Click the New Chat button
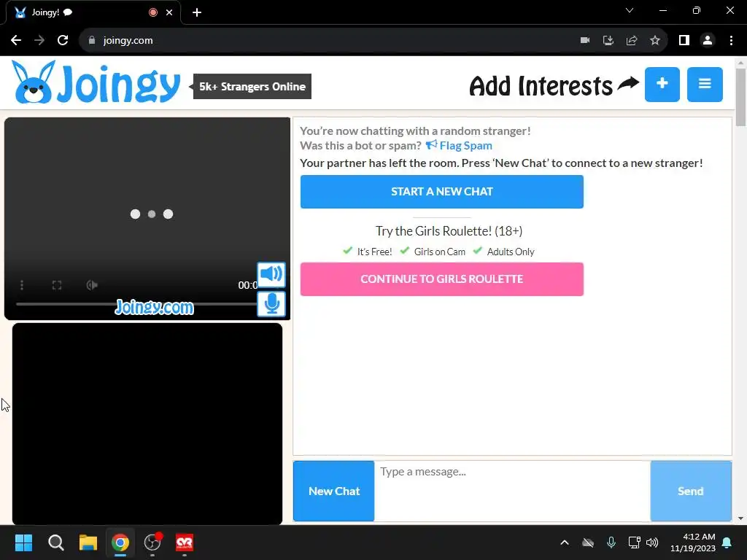Image resolution: width=747 pixels, height=560 pixels. tap(333, 491)
